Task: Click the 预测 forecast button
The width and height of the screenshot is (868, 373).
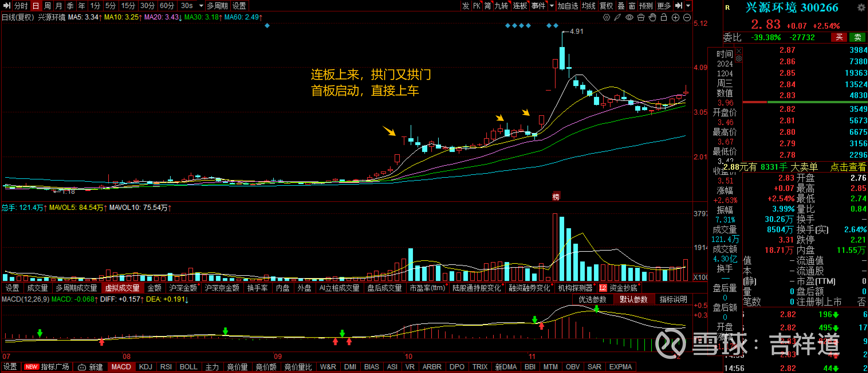Action: (x=646, y=5)
